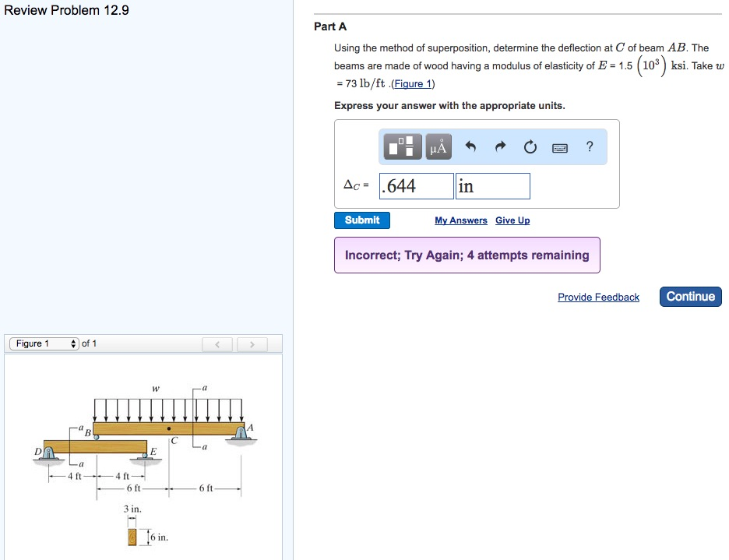The image size is (729, 560).
Task: Open Figure 1 link in problem statement
Action: coord(412,83)
